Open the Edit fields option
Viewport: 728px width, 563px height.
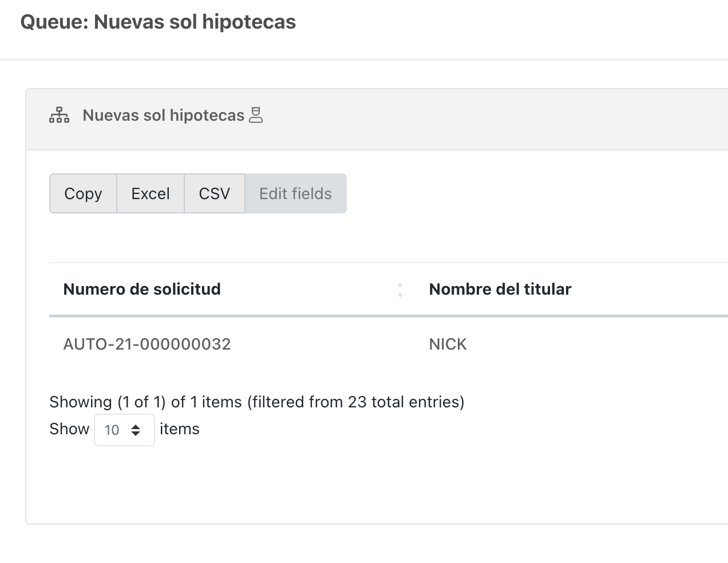pyautogui.click(x=295, y=193)
